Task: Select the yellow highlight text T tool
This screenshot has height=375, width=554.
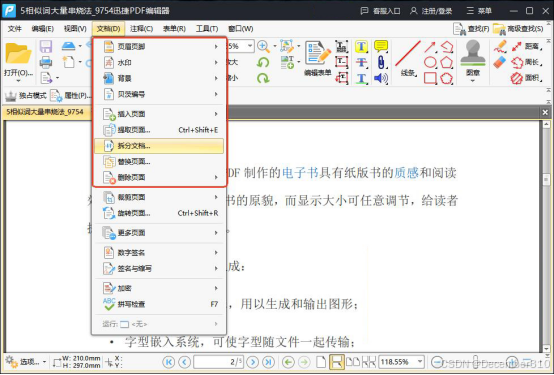Action: pyautogui.click(x=361, y=46)
